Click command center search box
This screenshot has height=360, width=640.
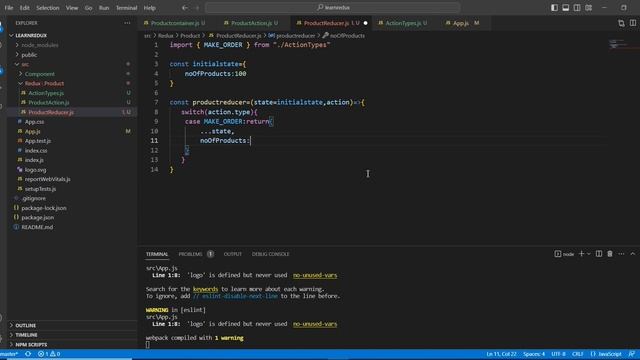pyautogui.click(x=333, y=7)
